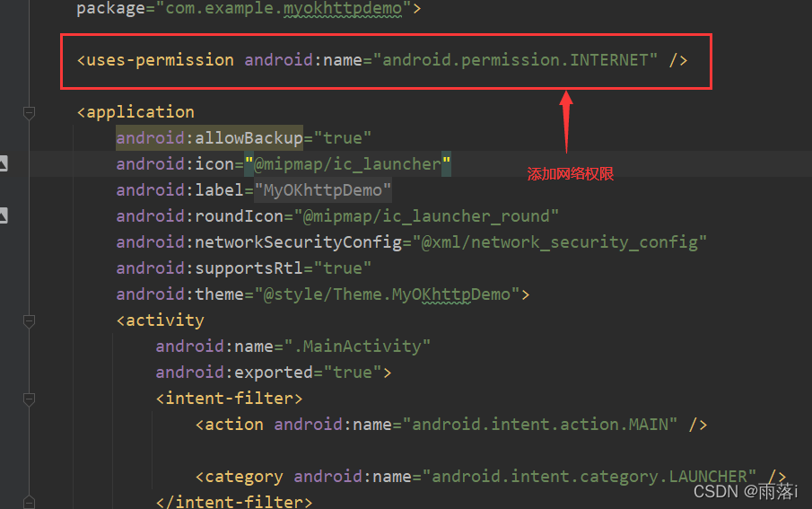Collapse the application tag fold marker
Screen dimensions: 812x509
coord(29,112)
